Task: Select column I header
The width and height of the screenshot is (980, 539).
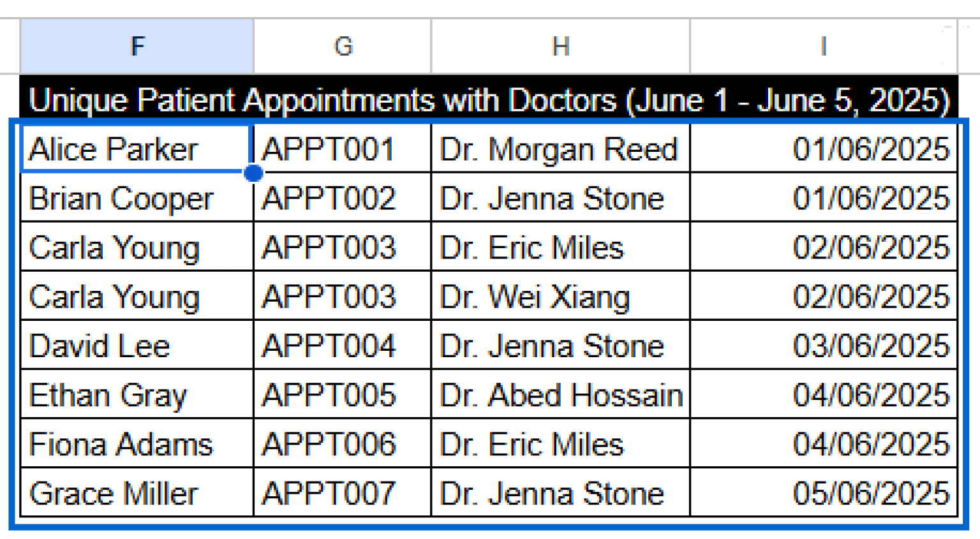Action: click(x=823, y=45)
